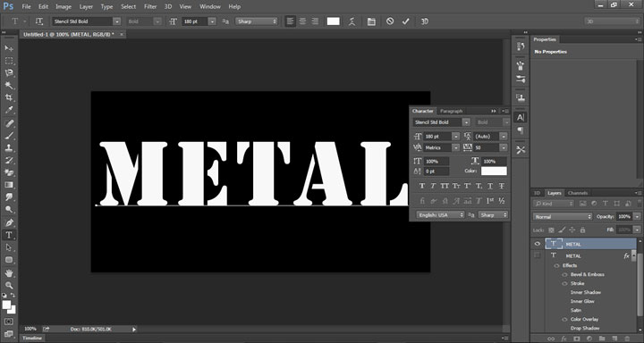Image resolution: width=644 pixels, height=343 pixels.
Task: Select the Path Selection tool
Action: pos(9,247)
